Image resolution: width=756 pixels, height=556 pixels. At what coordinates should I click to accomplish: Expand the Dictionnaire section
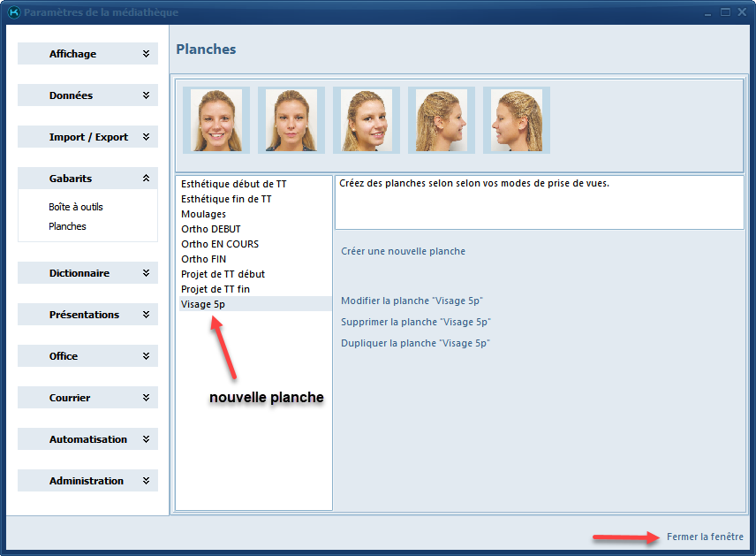click(87, 273)
